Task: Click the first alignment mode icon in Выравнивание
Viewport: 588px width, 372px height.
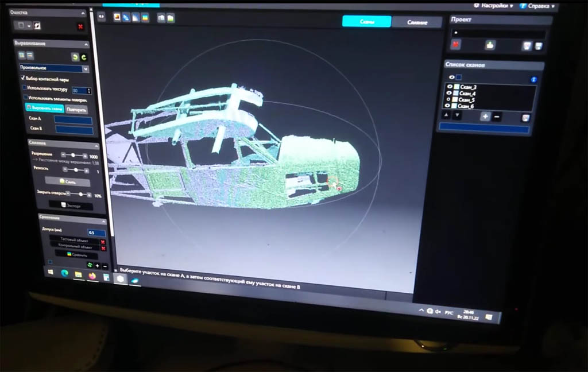Action: pyautogui.click(x=22, y=56)
